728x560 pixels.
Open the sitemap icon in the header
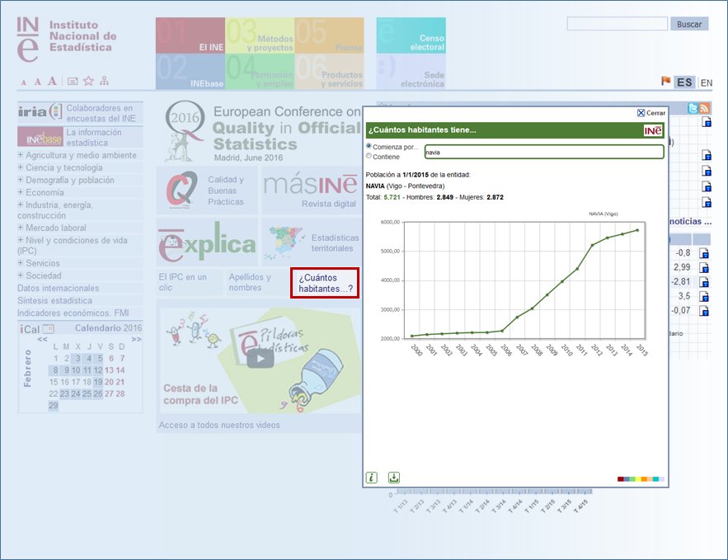[104, 81]
